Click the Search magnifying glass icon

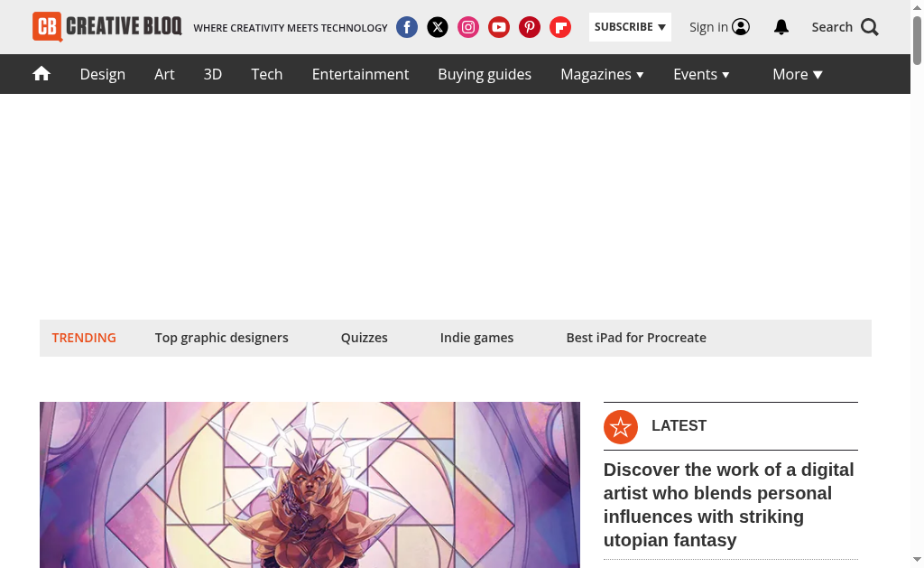[x=870, y=27]
